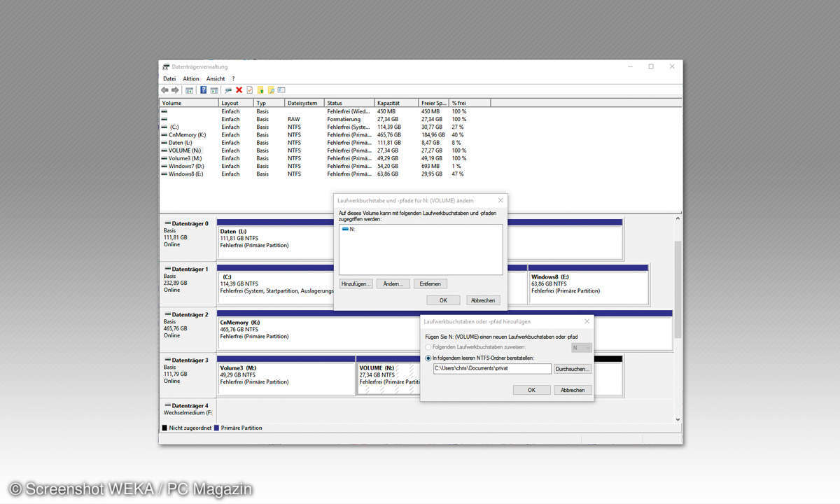Select the Volume3 (M:) partition block
This screenshot has width=840, height=504.
tap(286, 375)
